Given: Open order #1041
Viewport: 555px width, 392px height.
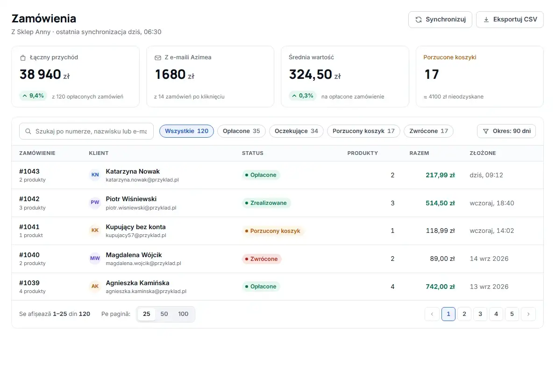Looking at the screenshot, I should (29, 227).
